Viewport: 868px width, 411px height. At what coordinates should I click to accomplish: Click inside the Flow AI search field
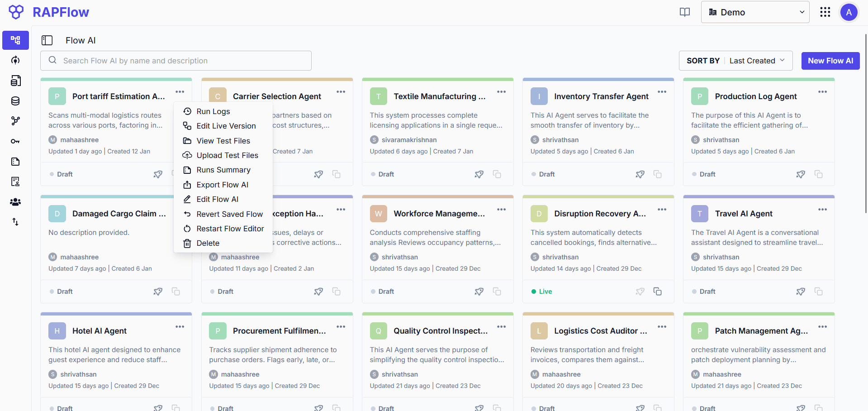pyautogui.click(x=176, y=60)
